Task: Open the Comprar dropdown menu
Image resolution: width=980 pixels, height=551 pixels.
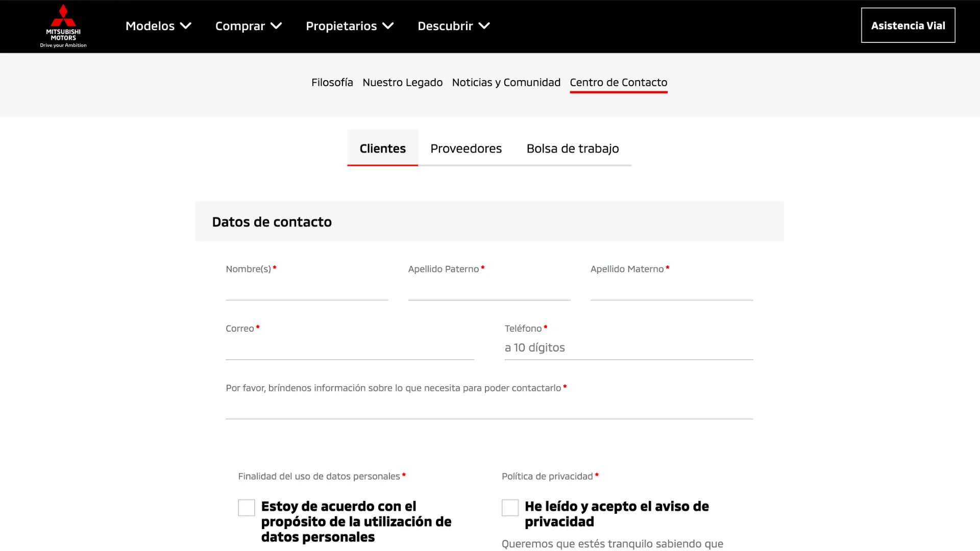Action: (249, 26)
